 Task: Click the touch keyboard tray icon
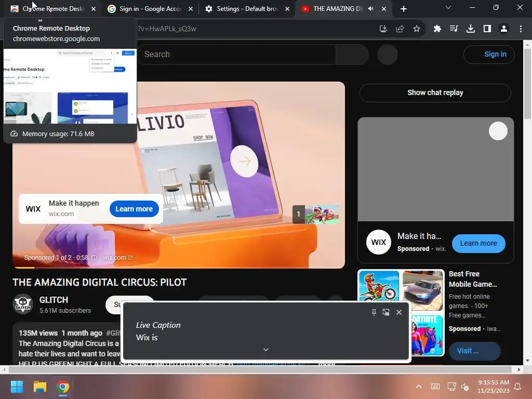tap(435, 387)
